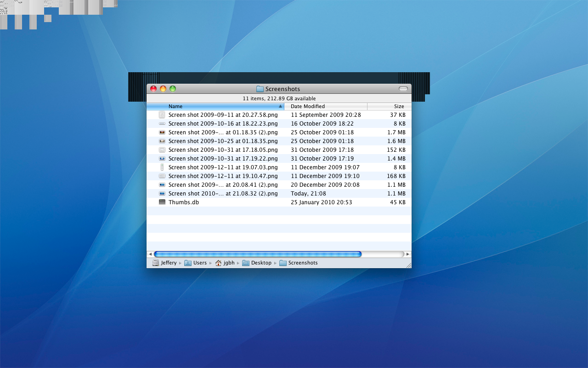This screenshot has width=588, height=368.
Task: Select file Screen shot 2009-… at 01.18.35 (2).png
Action: (x=223, y=132)
